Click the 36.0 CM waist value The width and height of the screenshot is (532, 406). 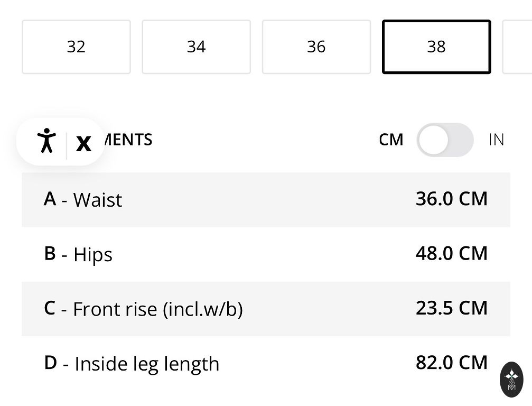452,199
